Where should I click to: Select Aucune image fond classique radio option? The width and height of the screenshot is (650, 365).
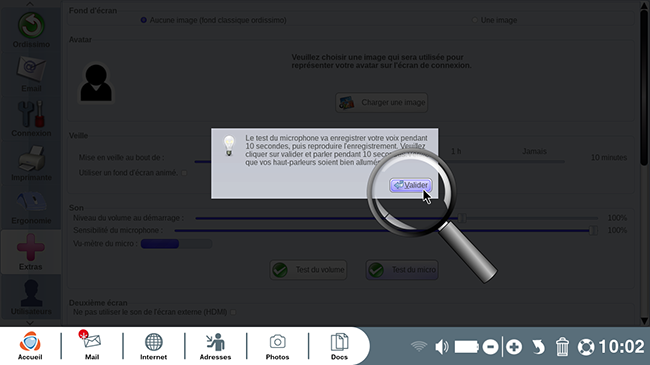(143, 20)
